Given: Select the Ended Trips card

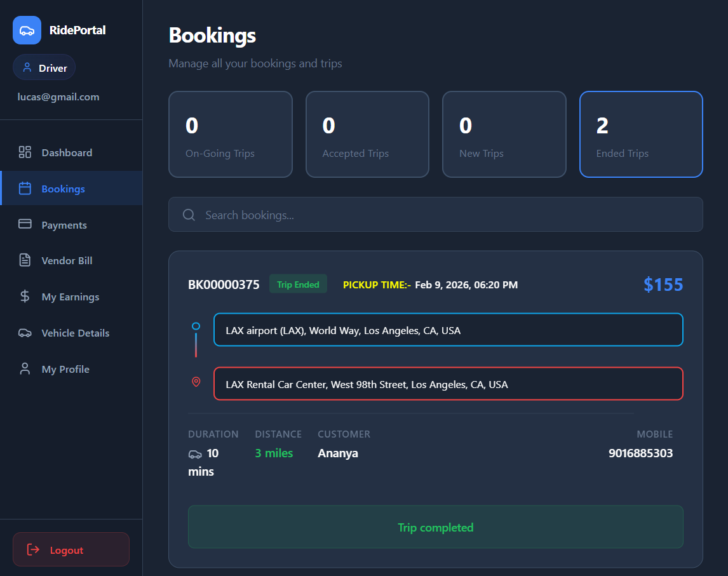Looking at the screenshot, I should 641,134.
